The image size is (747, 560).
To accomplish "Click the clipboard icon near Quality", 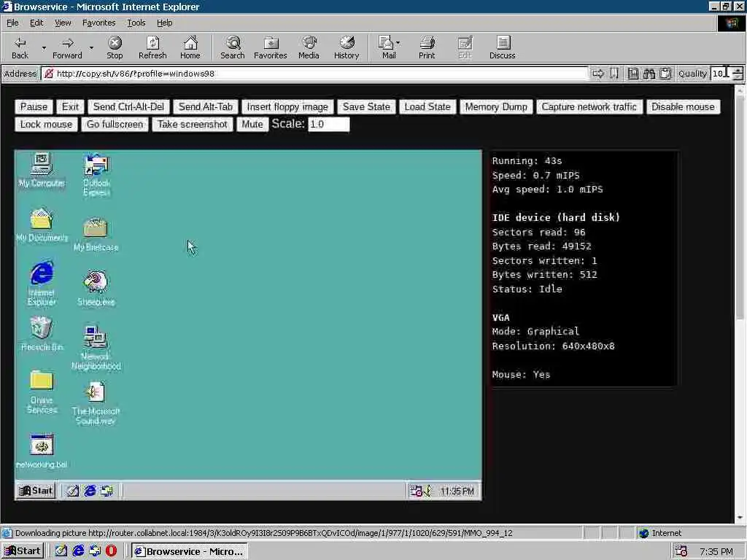I will pyautogui.click(x=665, y=74).
